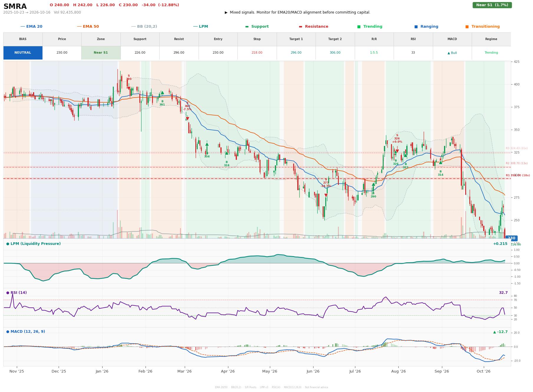Click the 32.7 RSI reading
Screen dimensions: 533x392
pyautogui.click(x=503, y=293)
